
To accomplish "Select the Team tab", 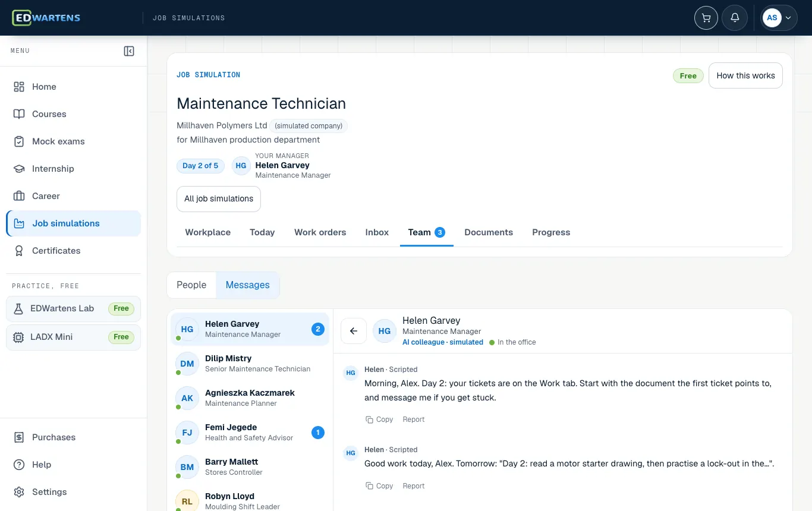I will [427, 232].
